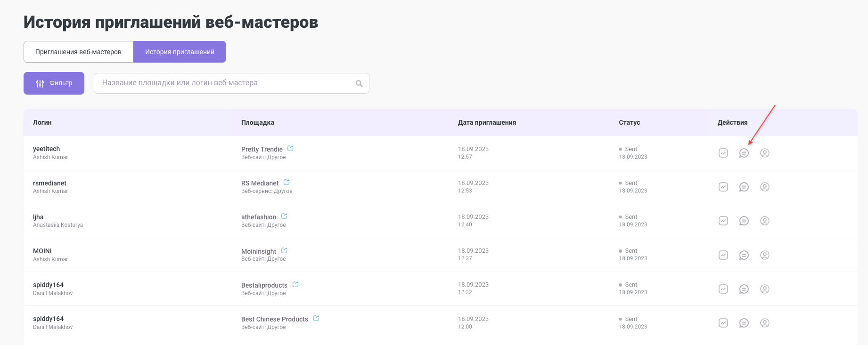Open chat icon in Best Chinese Products row

(744, 323)
